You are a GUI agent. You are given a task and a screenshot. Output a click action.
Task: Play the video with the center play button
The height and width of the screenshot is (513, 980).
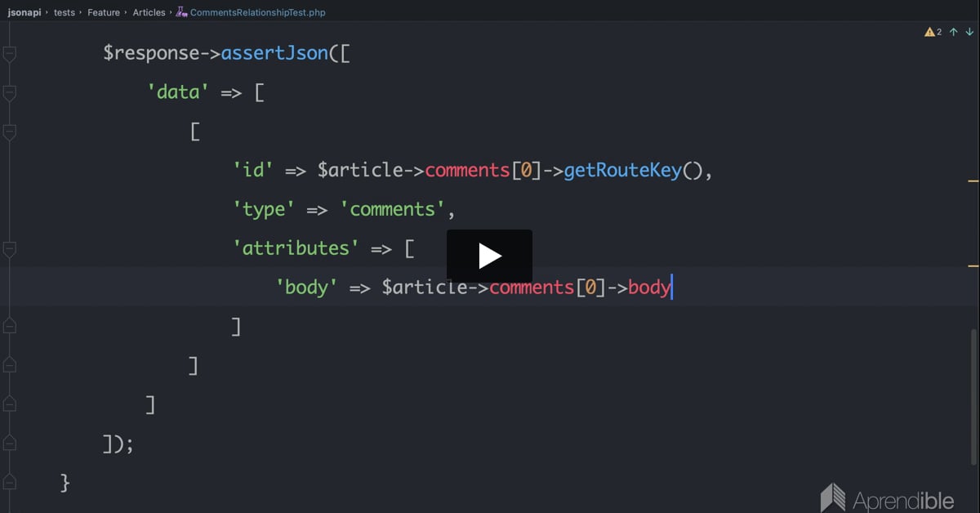click(489, 256)
